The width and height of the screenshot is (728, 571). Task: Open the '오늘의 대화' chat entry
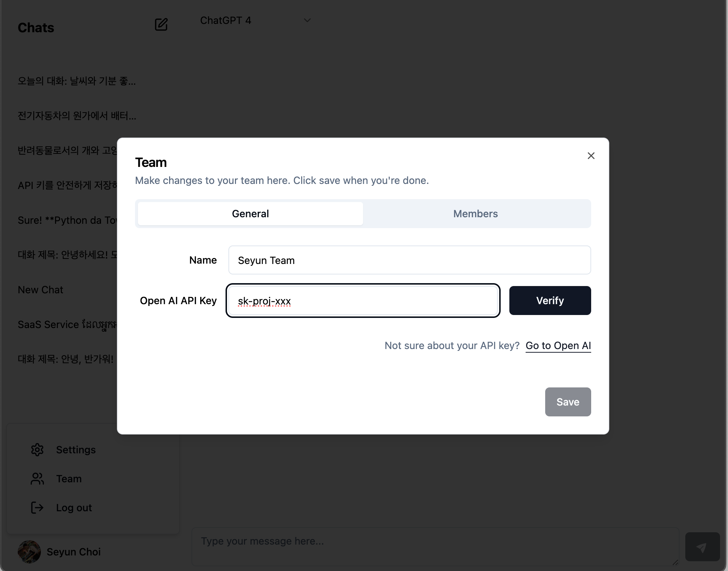pos(77,81)
